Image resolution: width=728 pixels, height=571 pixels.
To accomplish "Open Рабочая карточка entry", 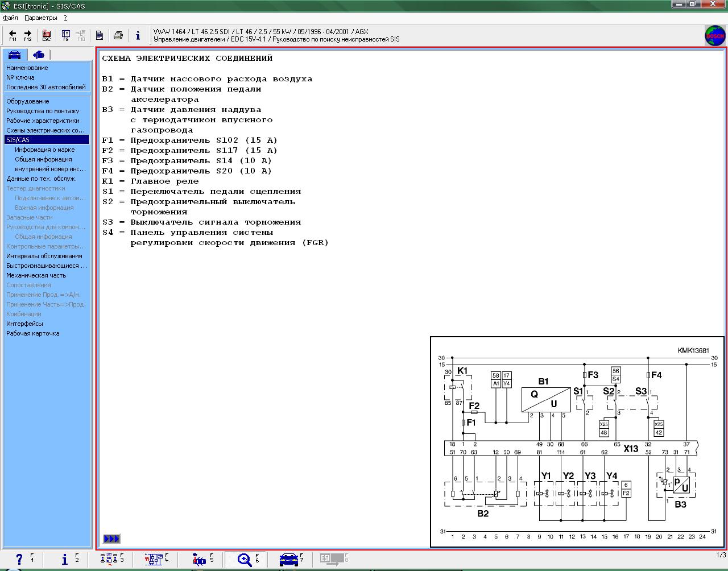I will tap(33, 333).
